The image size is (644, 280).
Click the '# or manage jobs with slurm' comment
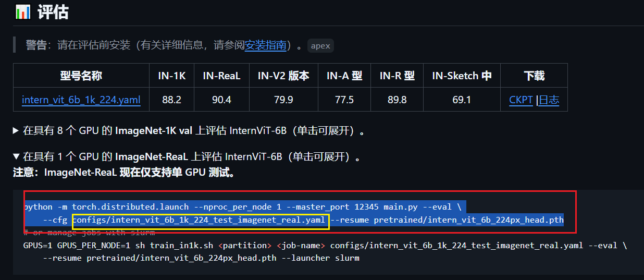pyautogui.click(x=89, y=233)
